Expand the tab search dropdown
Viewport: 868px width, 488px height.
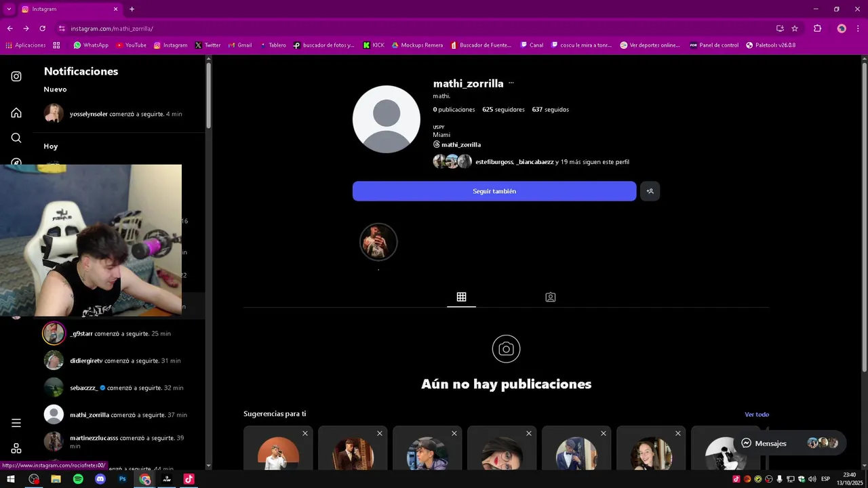9,9
